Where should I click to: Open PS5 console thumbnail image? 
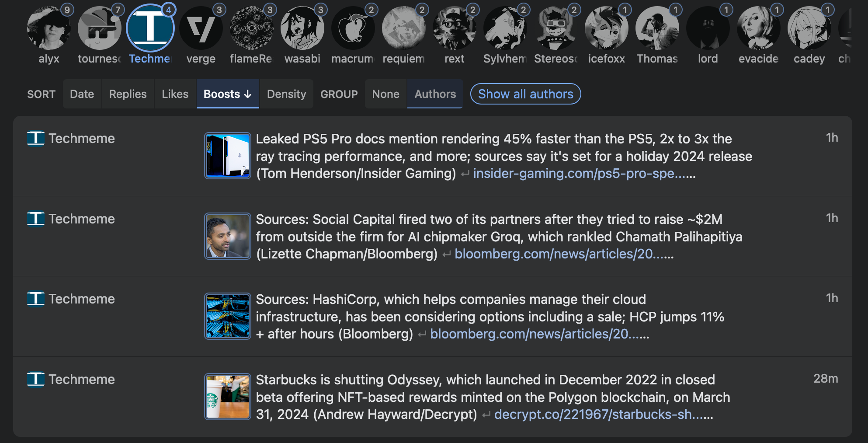(228, 156)
